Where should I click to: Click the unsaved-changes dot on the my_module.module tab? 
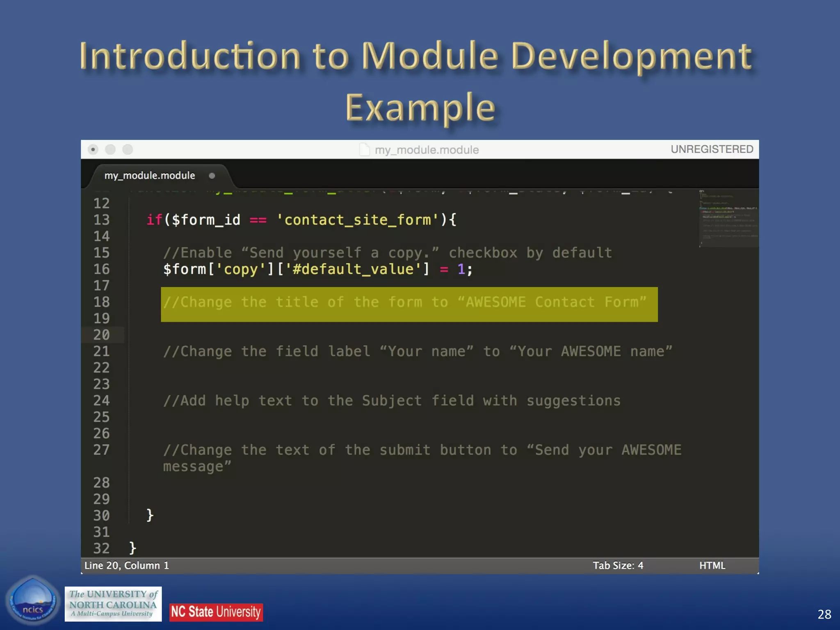(212, 176)
